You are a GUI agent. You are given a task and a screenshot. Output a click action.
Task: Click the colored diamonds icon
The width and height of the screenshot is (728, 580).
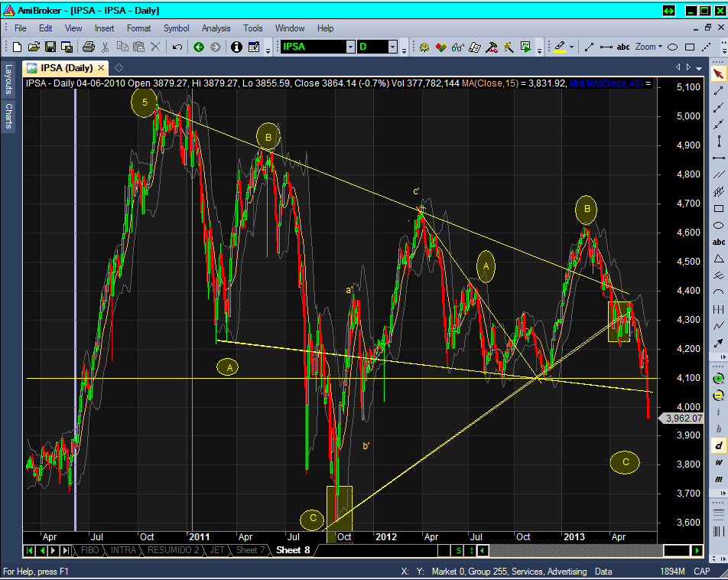coord(440,47)
